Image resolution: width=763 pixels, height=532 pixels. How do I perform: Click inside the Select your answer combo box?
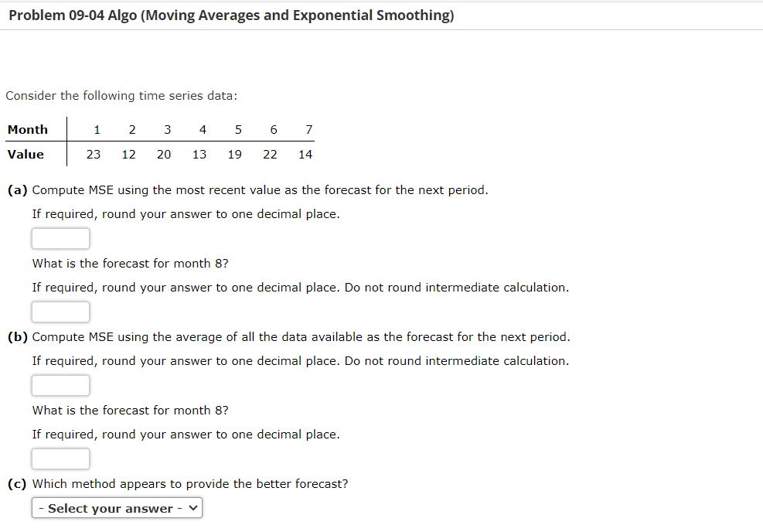pyautogui.click(x=108, y=508)
